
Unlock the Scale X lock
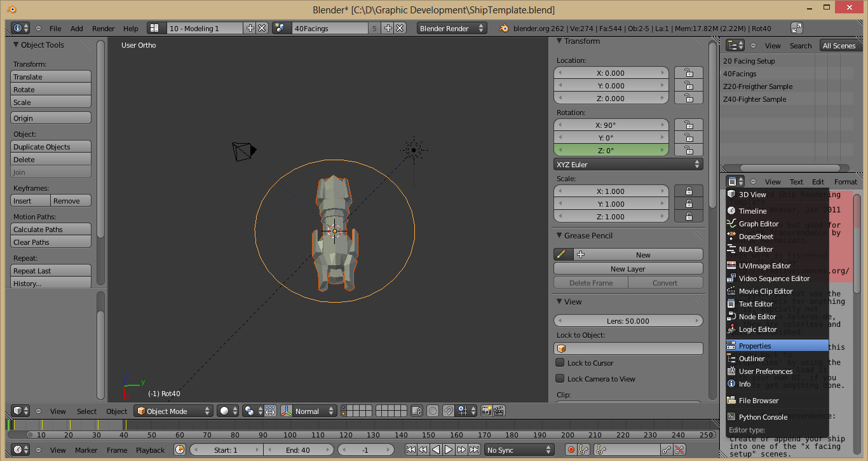pyautogui.click(x=689, y=191)
